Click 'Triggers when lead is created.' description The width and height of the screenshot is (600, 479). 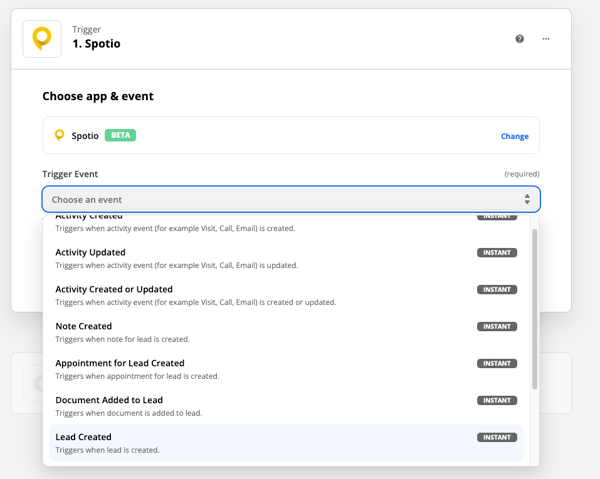click(x=108, y=450)
